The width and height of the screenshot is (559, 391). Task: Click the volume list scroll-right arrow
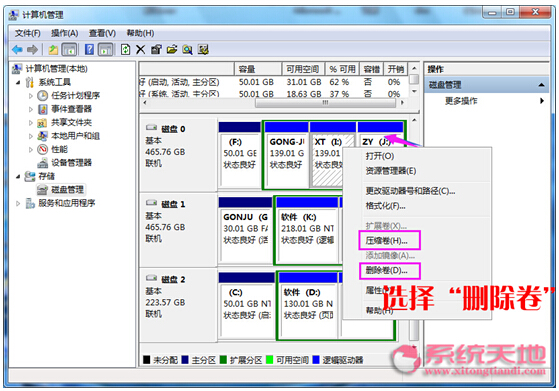(402, 103)
